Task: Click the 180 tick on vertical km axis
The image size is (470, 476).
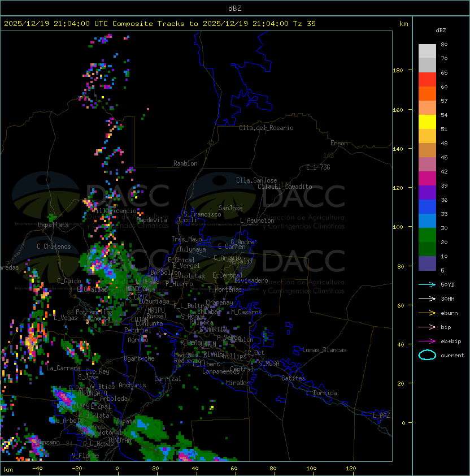Action: pos(398,71)
